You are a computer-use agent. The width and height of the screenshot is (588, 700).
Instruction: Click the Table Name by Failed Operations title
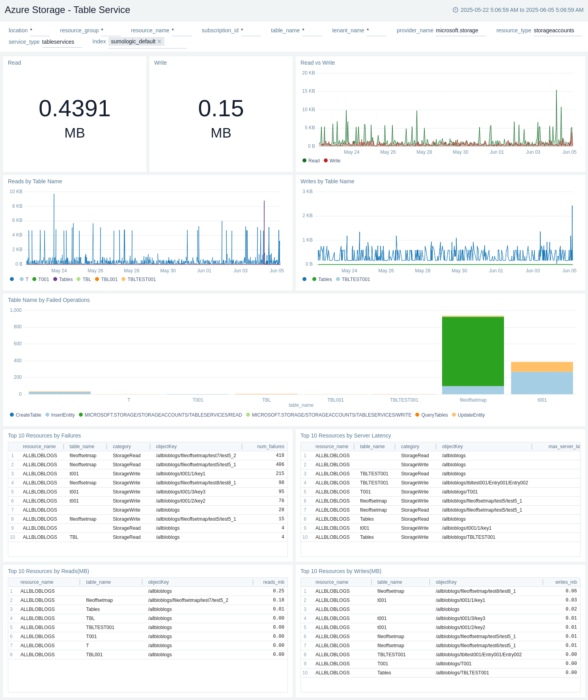(x=49, y=300)
